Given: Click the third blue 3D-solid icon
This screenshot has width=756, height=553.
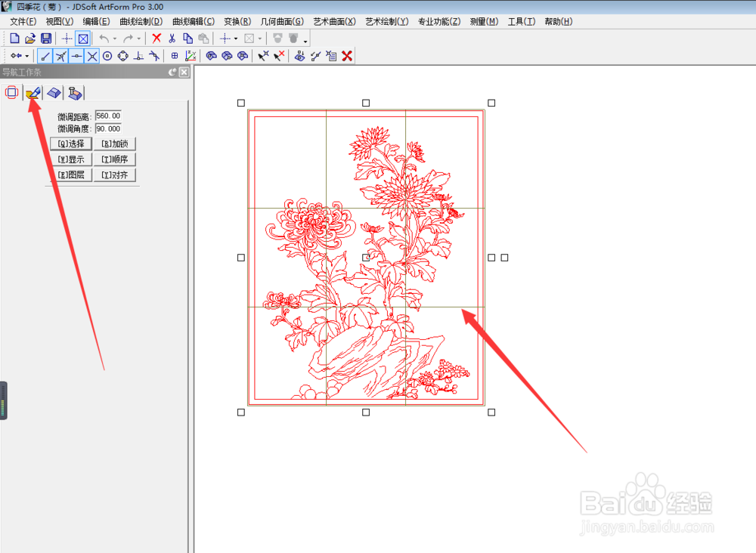Looking at the screenshot, I should pyautogui.click(x=243, y=56).
